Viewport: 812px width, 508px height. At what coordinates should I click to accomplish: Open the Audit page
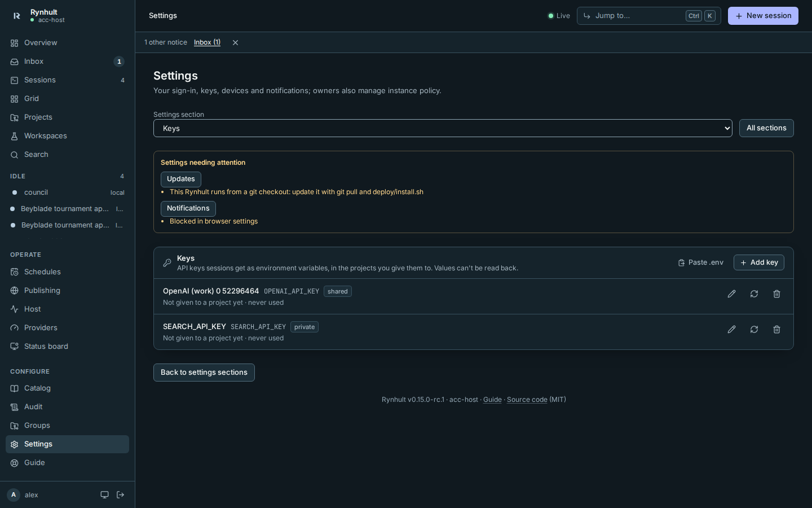coord(67,407)
